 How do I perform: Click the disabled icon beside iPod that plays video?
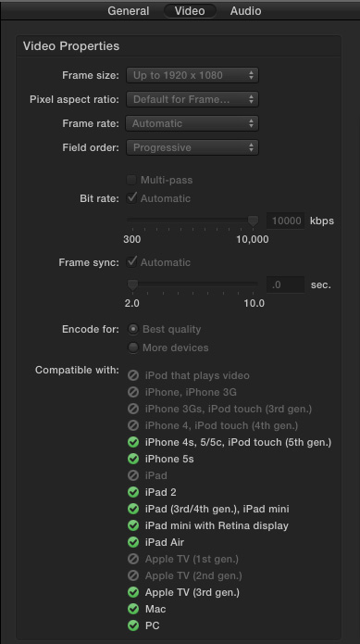[133, 375]
